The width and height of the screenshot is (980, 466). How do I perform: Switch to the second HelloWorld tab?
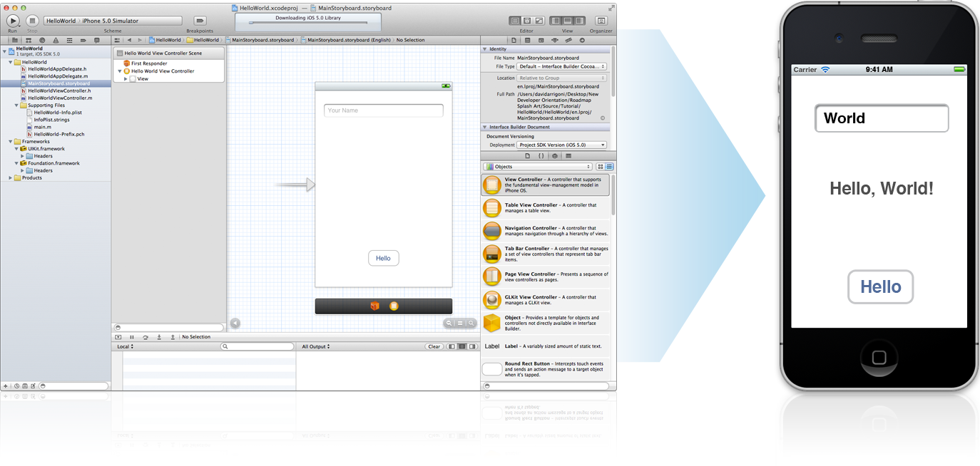(205, 41)
